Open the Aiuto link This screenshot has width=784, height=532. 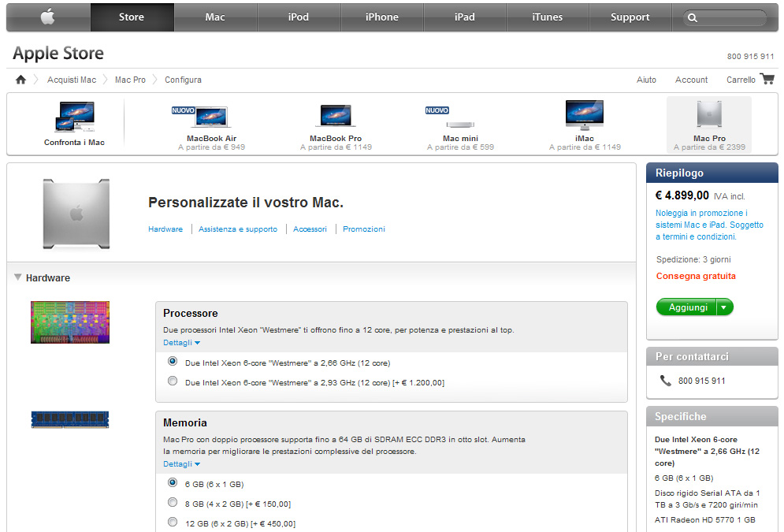pos(646,80)
